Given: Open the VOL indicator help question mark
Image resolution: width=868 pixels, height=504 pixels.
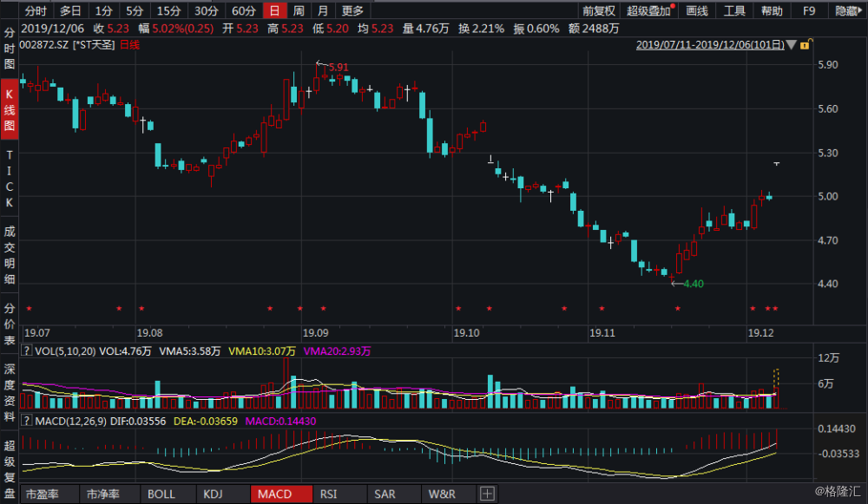Looking at the screenshot, I should pos(27,351).
